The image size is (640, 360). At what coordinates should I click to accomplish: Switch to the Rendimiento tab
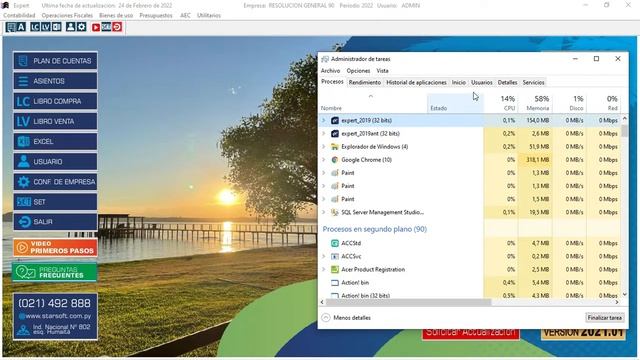[x=364, y=82]
